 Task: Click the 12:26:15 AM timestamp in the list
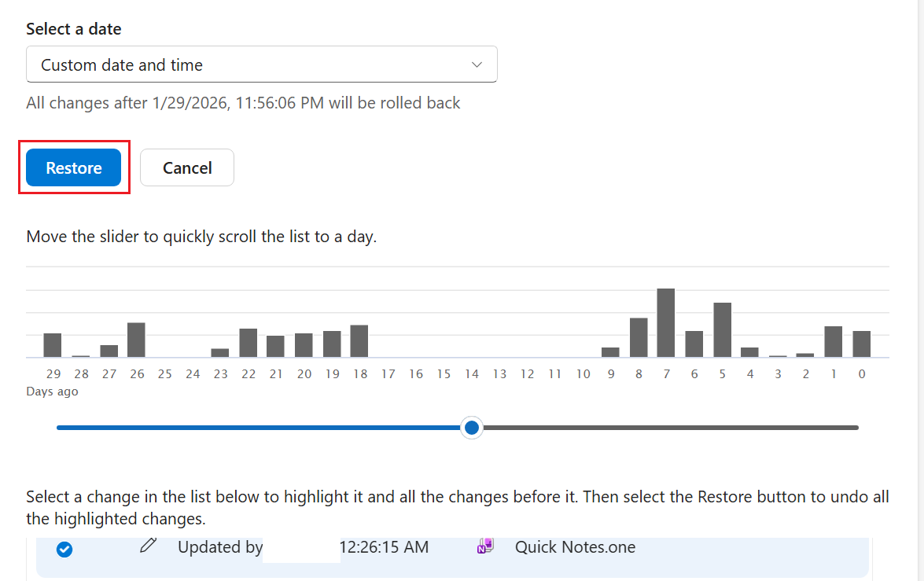point(385,547)
